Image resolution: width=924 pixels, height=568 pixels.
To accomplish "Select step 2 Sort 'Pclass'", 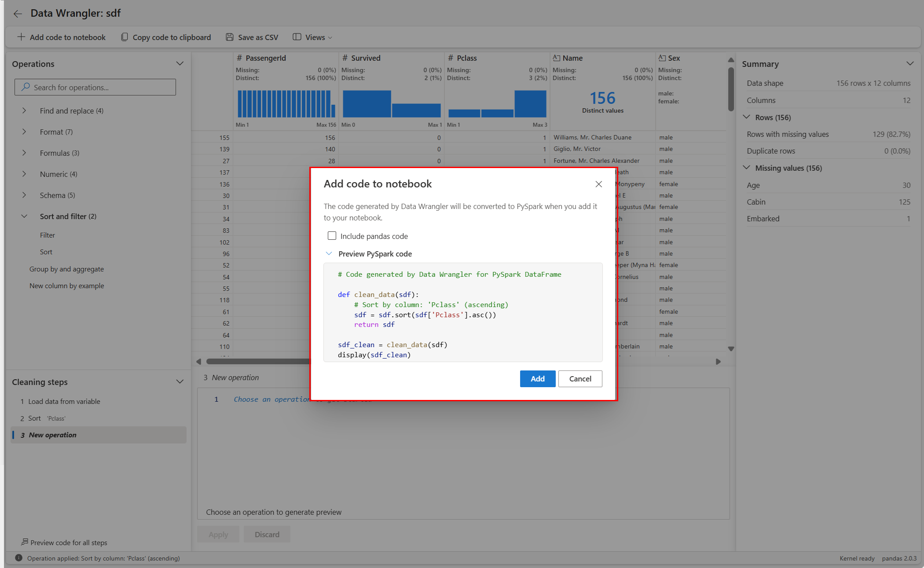I will coord(99,418).
